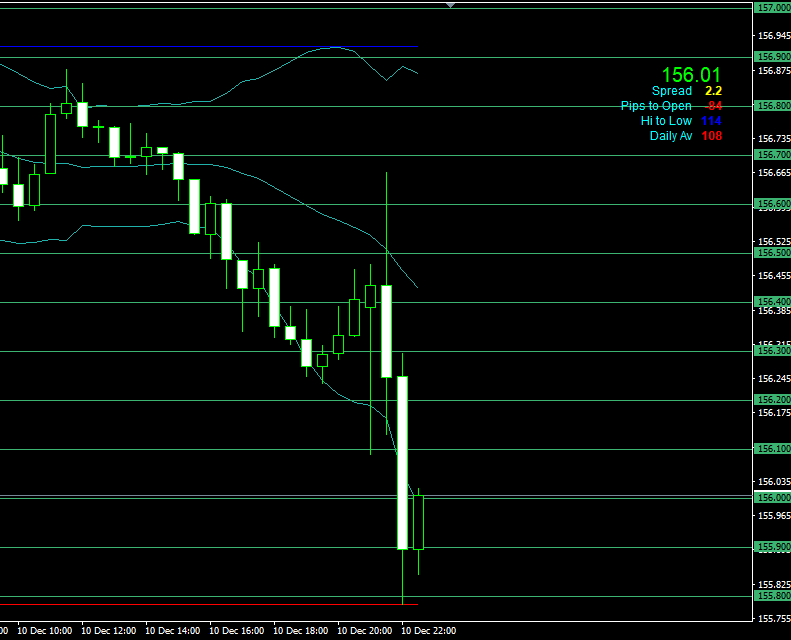Click the 10 Dec 18:00 time label
This screenshot has width=791, height=640.
301,631
